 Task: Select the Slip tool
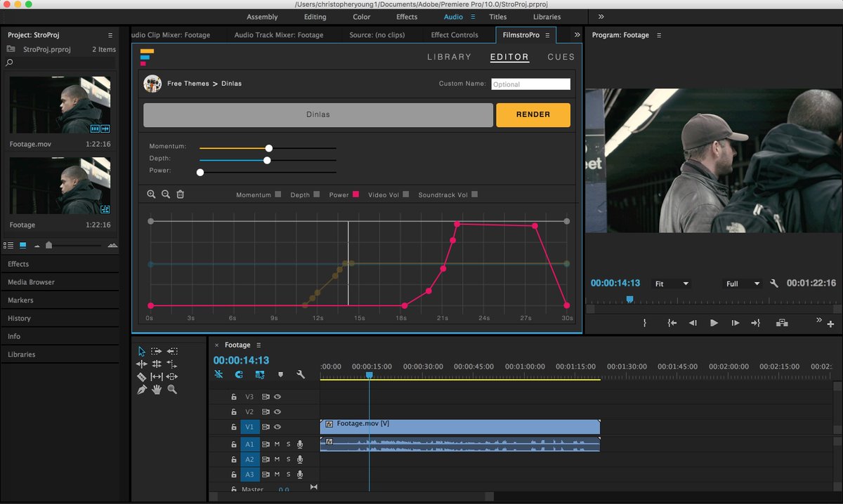[156, 376]
